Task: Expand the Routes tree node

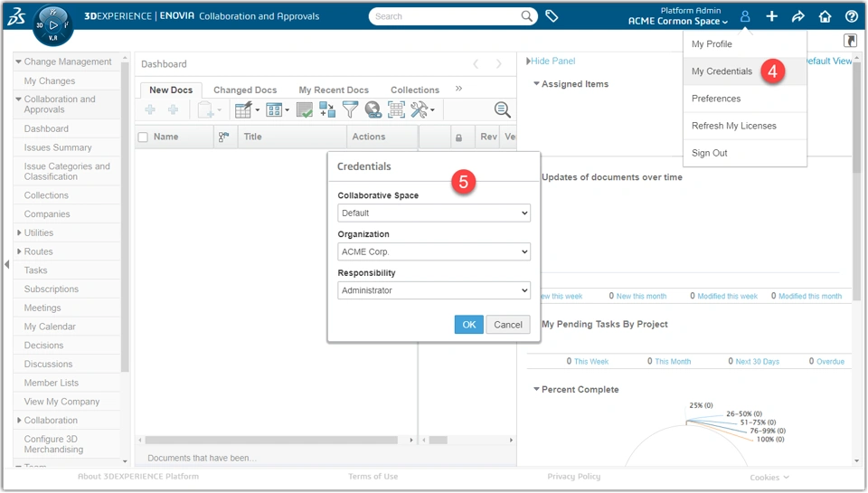Action: coord(19,251)
